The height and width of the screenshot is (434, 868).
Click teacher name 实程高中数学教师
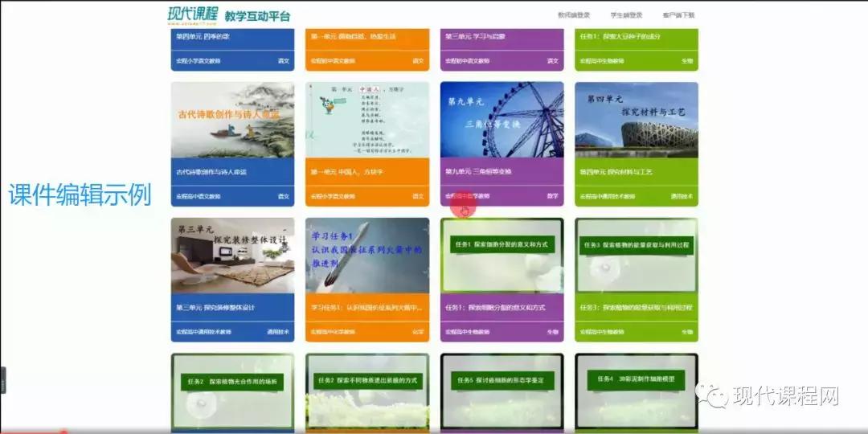468,196
